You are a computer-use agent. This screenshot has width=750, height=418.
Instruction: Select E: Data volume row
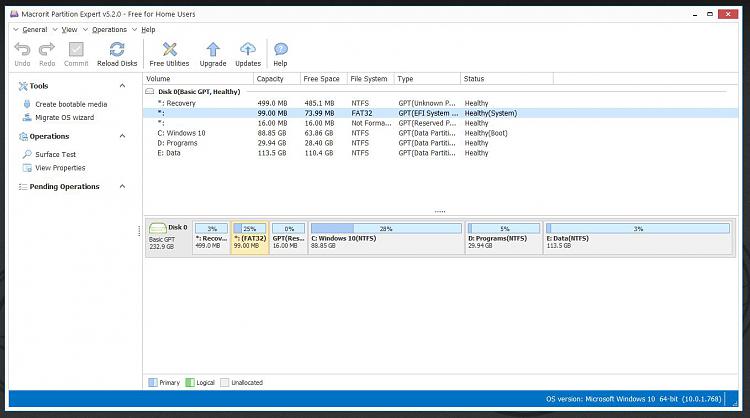point(440,153)
